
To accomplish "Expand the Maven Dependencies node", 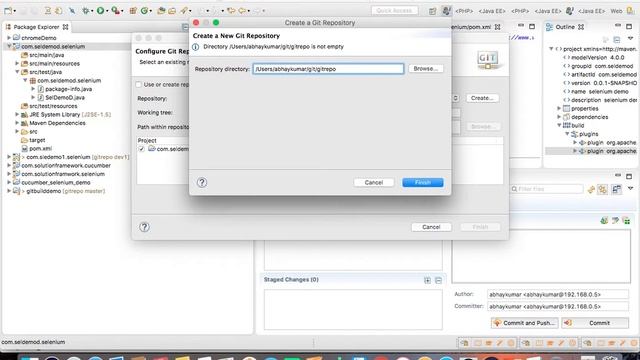I will click(17, 123).
